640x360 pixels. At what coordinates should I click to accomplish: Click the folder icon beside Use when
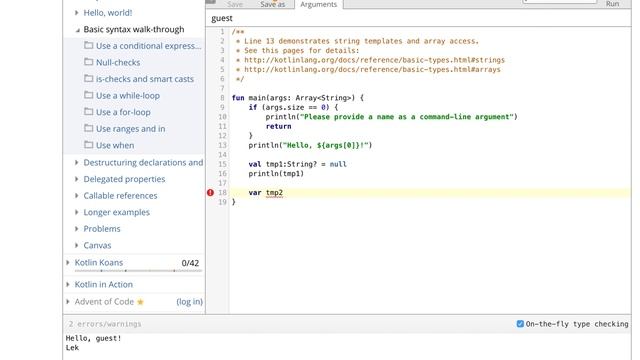[89, 144]
